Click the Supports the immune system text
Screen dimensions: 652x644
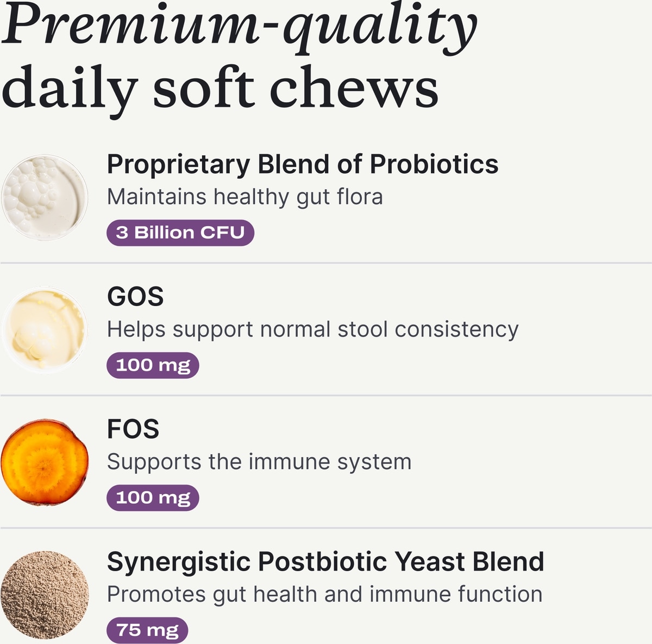(259, 462)
